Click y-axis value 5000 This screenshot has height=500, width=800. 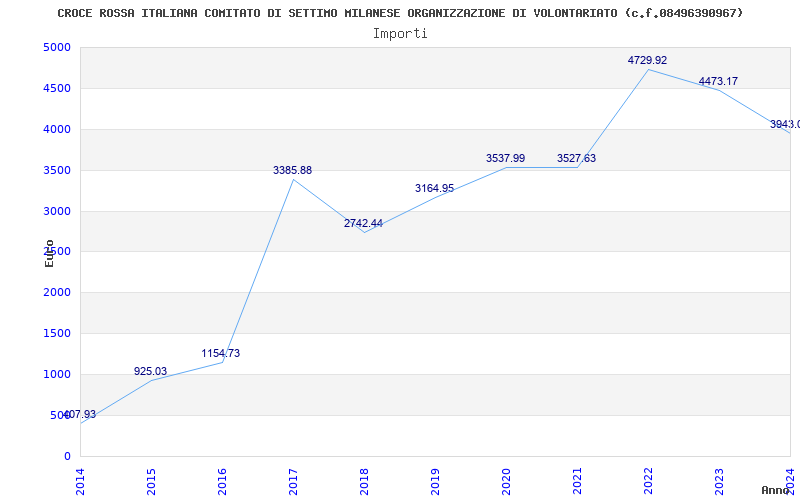[x=57, y=47]
